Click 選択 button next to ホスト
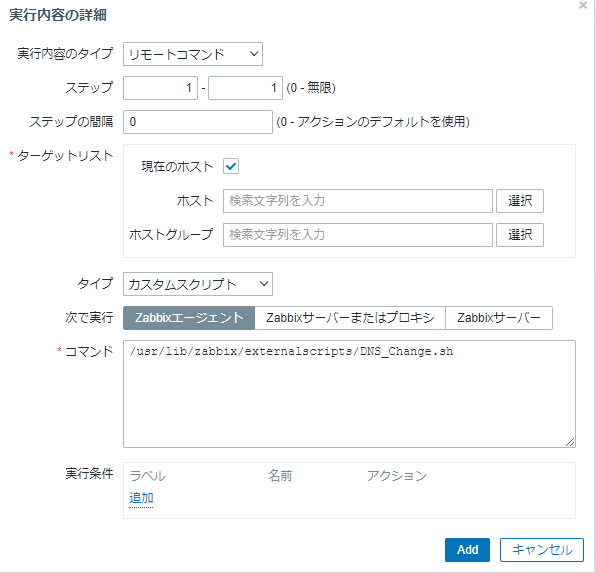This screenshot has width=596, height=573. [x=520, y=201]
